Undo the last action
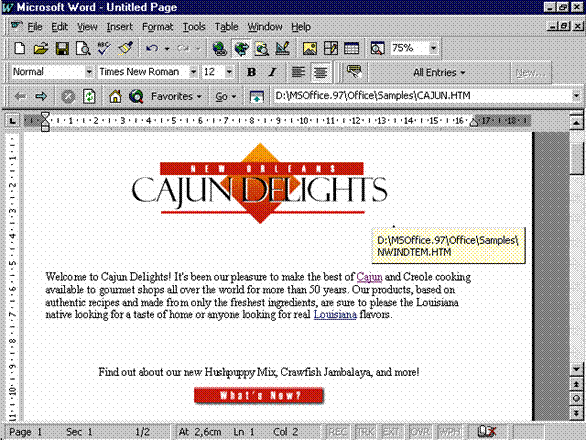Image resolution: width=586 pixels, height=440 pixels. point(152,49)
